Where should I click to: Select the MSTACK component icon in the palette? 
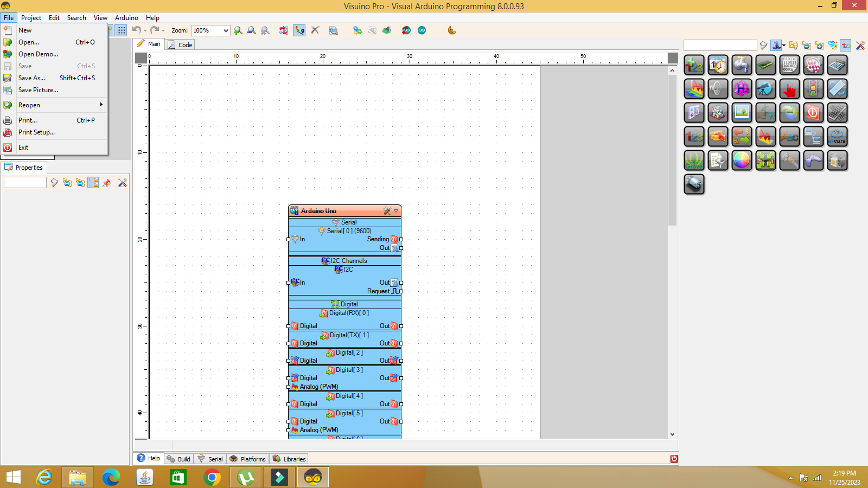837,136
